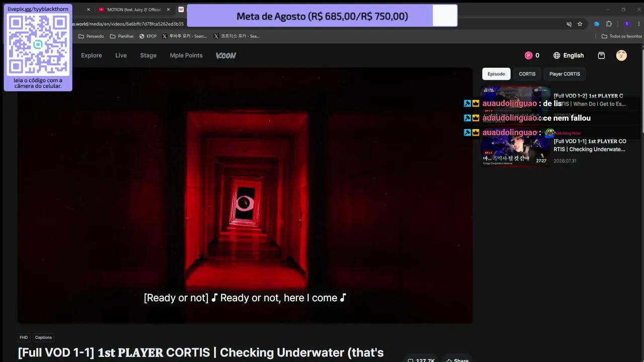
Task: Open the Full VOD 1-1 thumbnail in episode list
Action: 515,147
